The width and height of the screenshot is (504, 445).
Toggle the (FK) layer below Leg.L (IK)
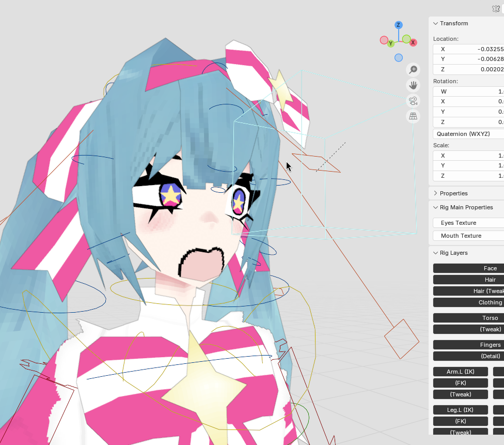coord(460,421)
